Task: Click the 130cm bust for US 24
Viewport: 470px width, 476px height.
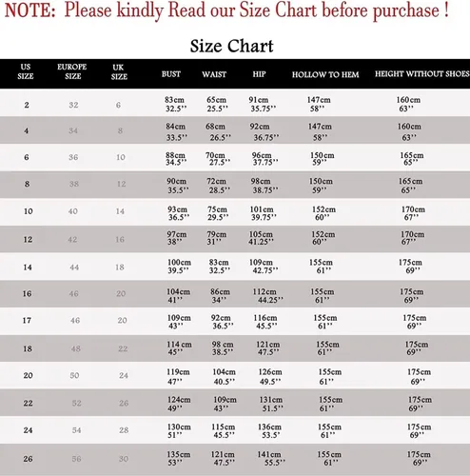Action: click(x=179, y=427)
